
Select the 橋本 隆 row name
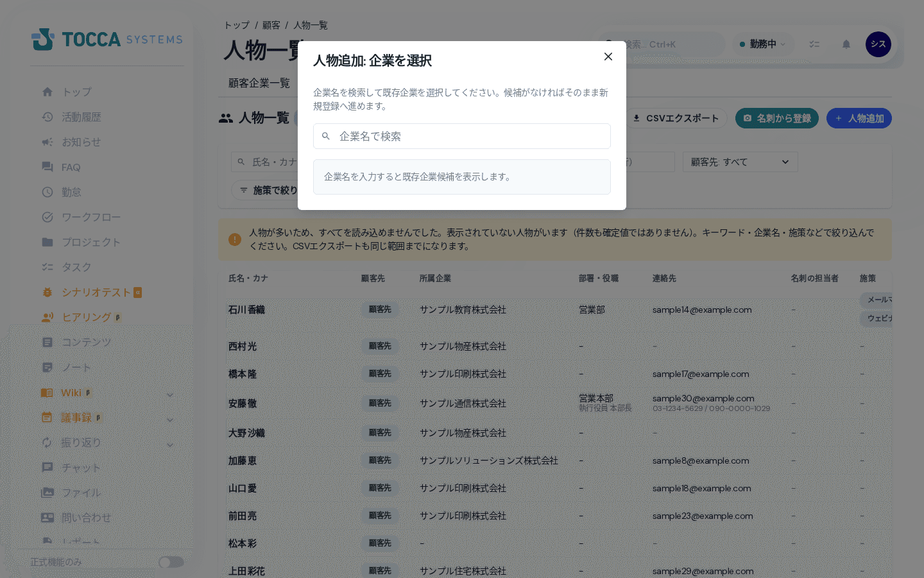243,374
